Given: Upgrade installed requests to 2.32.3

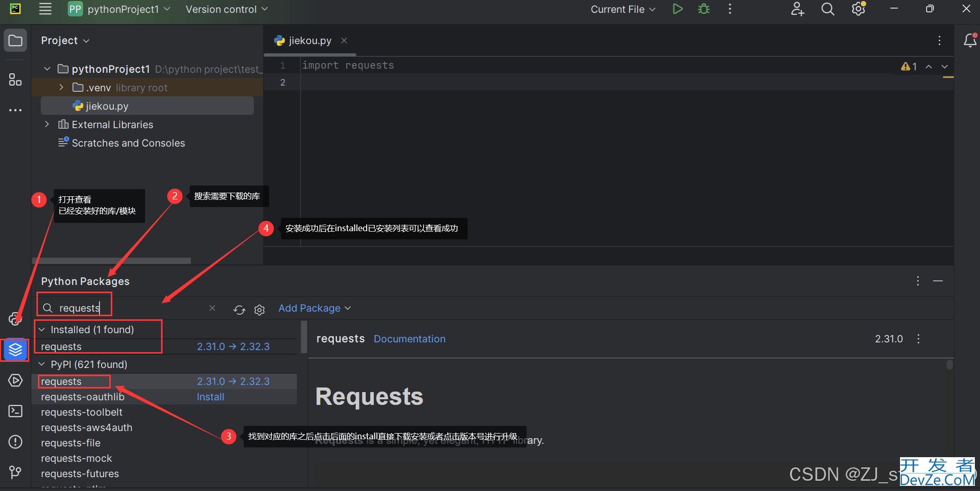Looking at the screenshot, I should 233,346.
